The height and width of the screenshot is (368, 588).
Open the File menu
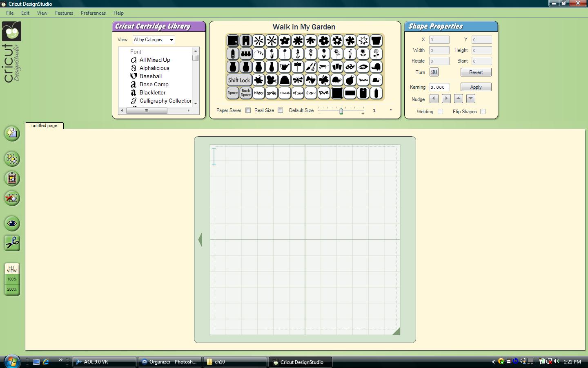pyautogui.click(x=10, y=13)
